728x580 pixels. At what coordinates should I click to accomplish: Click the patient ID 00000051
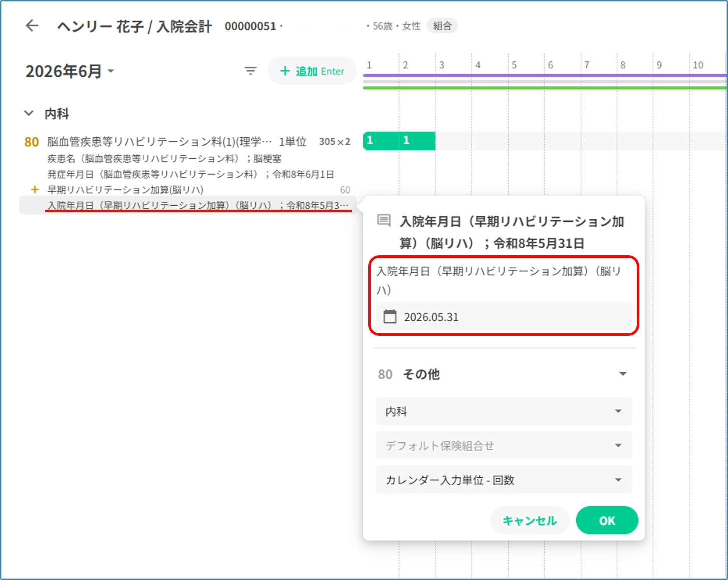pyautogui.click(x=250, y=26)
